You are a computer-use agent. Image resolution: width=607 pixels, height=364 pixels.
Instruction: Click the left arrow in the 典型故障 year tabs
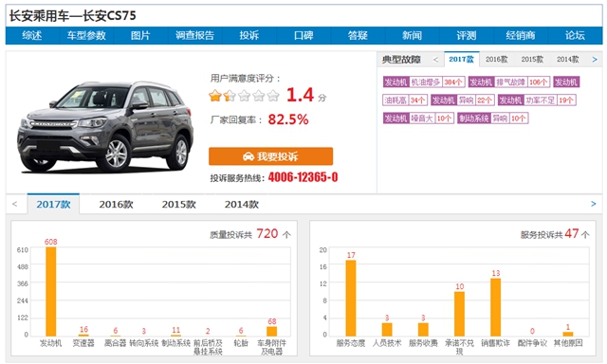pos(436,60)
